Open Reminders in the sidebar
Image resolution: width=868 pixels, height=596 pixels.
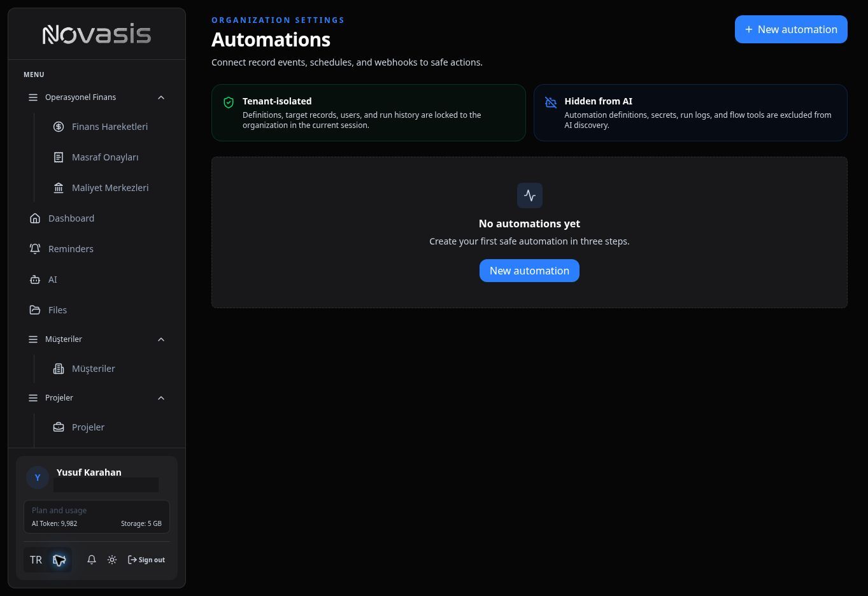click(x=97, y=249)
